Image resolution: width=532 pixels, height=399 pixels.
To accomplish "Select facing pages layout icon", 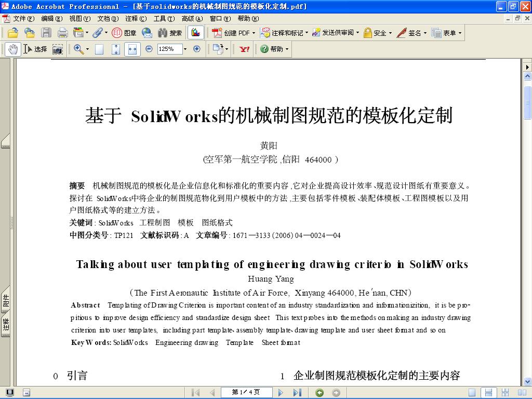I will coord(522,393).
